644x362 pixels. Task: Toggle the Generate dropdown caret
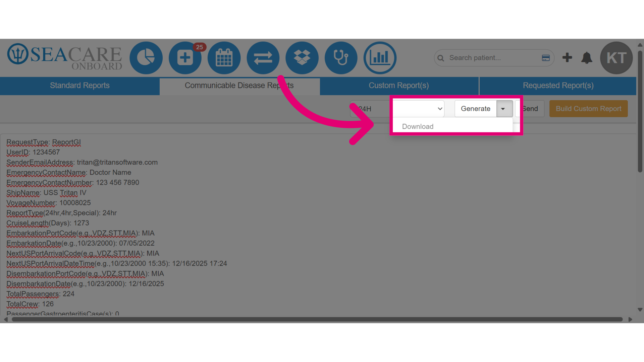(504, 109)
